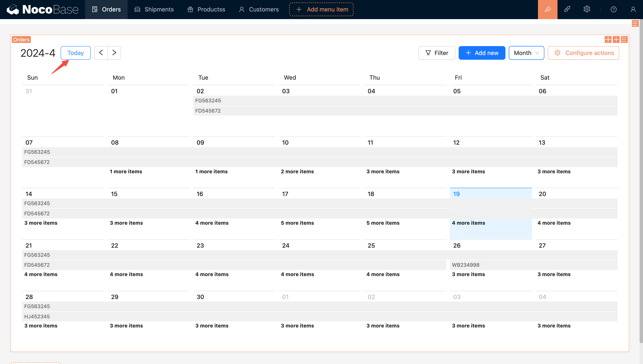Toggle UI editor mode highlighter icon

point(547,10)
